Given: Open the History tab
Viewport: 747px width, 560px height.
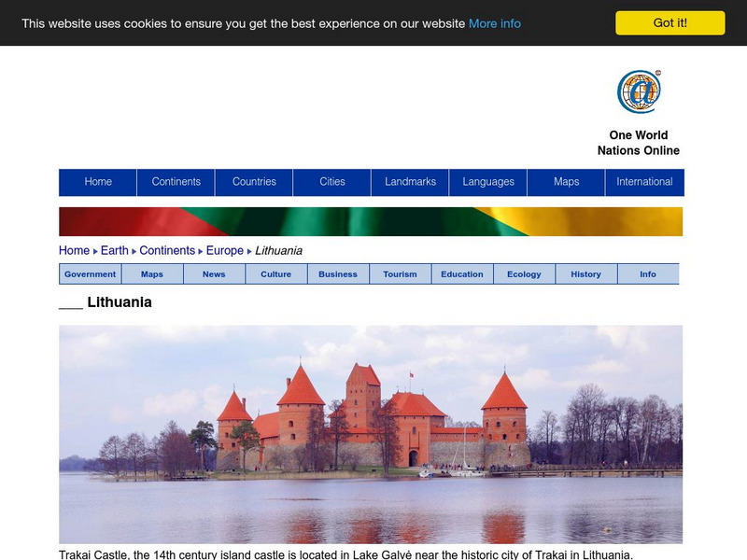Looking at the screenshot, I should pos(585,273).
